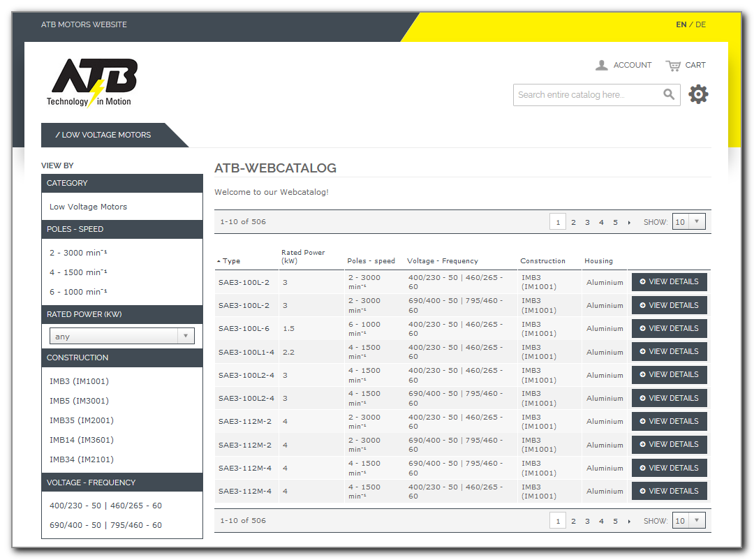Screen dimensions: 754x560
Task: View details of SAE3-112M-4 400/230 row
Action: (669, 491)
